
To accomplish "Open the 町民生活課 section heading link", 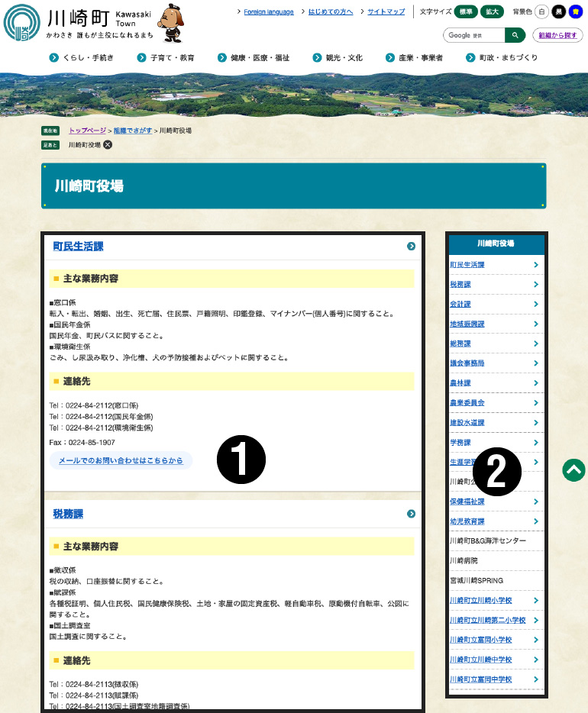I will pyautogui.click(x=78, y=246).
